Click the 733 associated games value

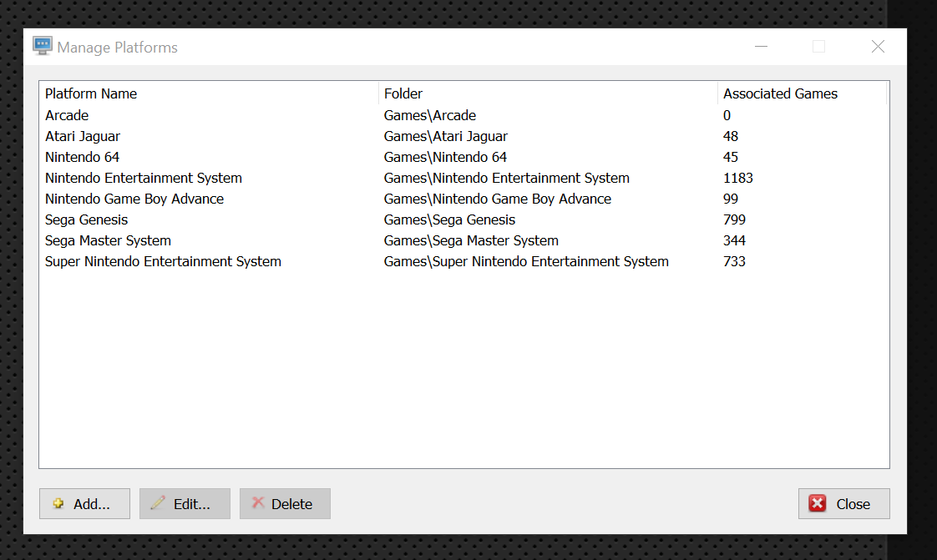pos(734,261)
